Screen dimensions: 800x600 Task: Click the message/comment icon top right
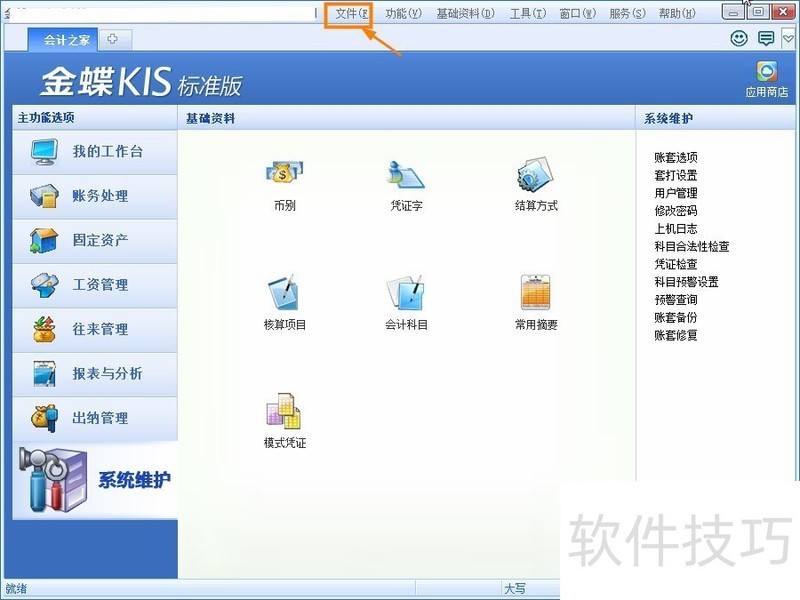[765, 38]
